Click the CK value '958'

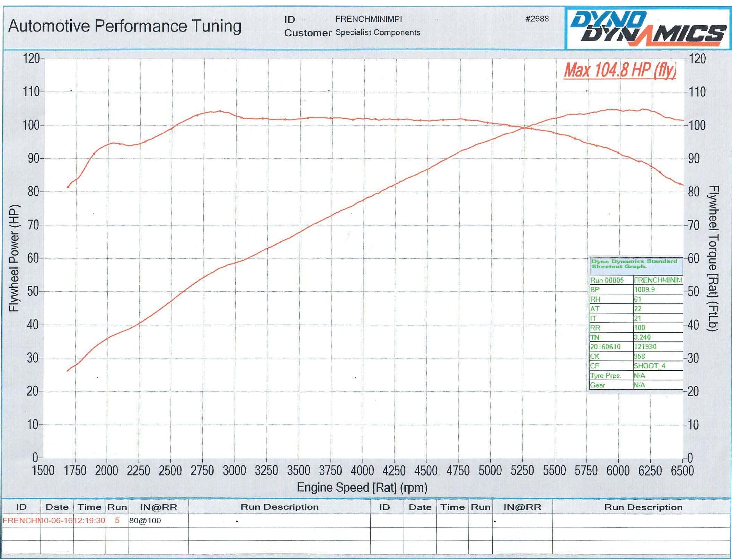[640, 356]
